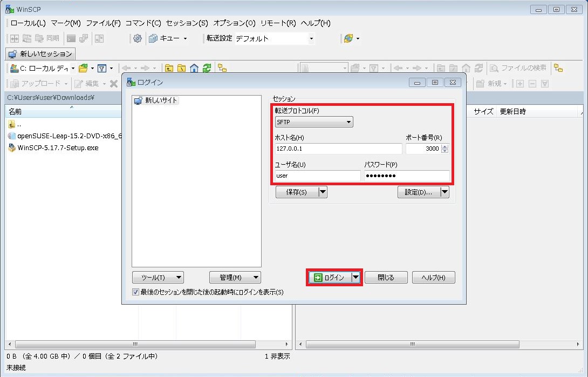The width and height of the screenshot is (588, 377).
Task: Click the local root directory icon
Action: (x=182, y=68)
